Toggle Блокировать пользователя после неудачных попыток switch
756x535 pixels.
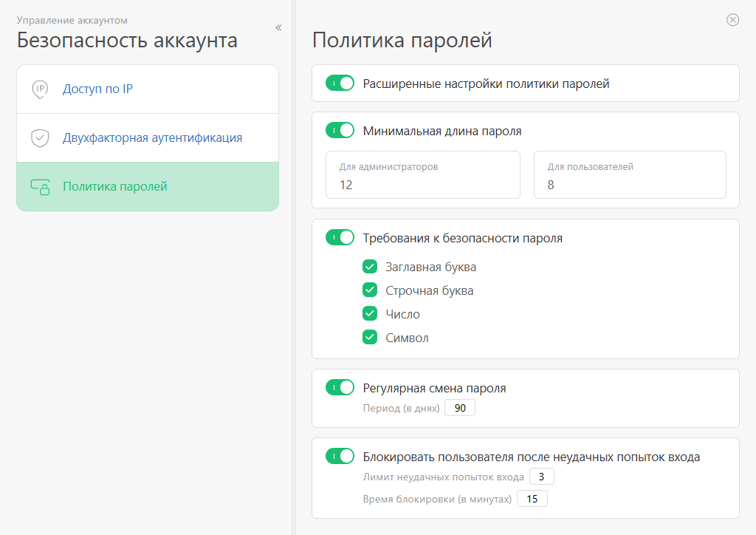340,457
